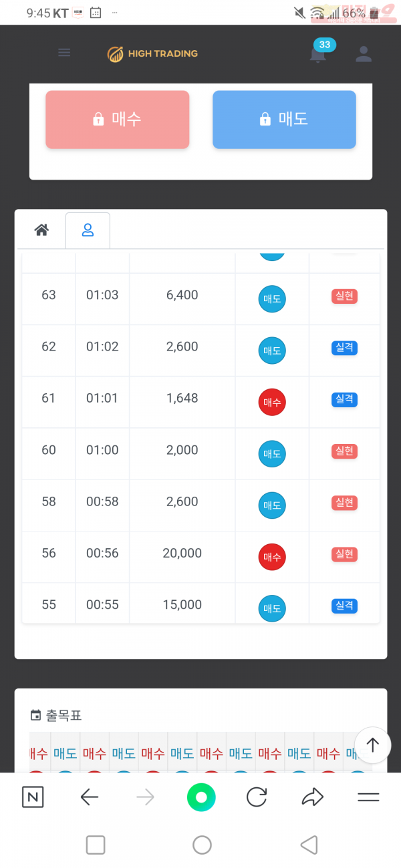
Task: Go back with browser back arrow
Action: [x=90, y=797]
